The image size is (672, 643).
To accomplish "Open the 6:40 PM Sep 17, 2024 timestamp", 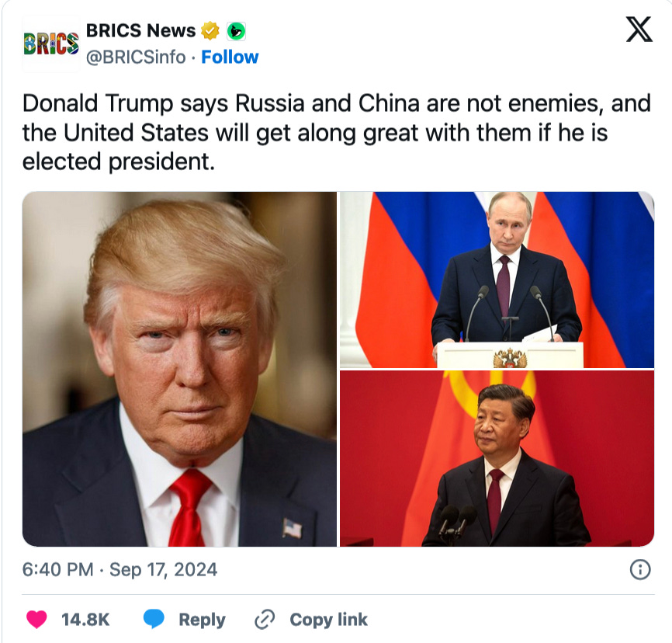I will [120, 570].
